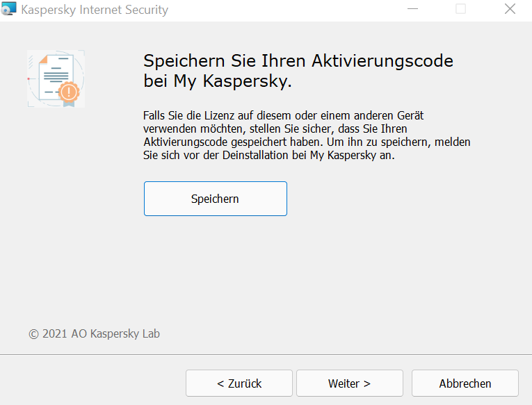The width and height of the screenshot is (532, 405).
Task: Cancel setup via Abbrechen button
Action: [x=465, y=383]
